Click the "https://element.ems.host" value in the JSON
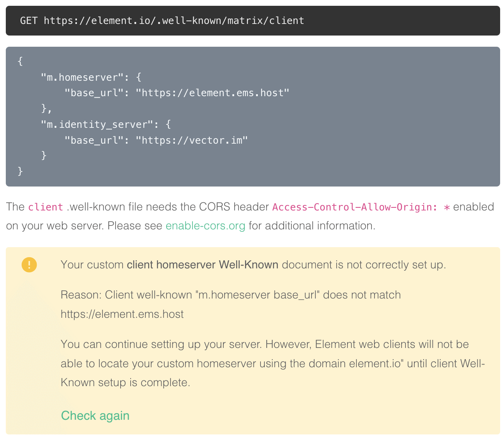Screen dimensions: 504x441 coord(213,93)
